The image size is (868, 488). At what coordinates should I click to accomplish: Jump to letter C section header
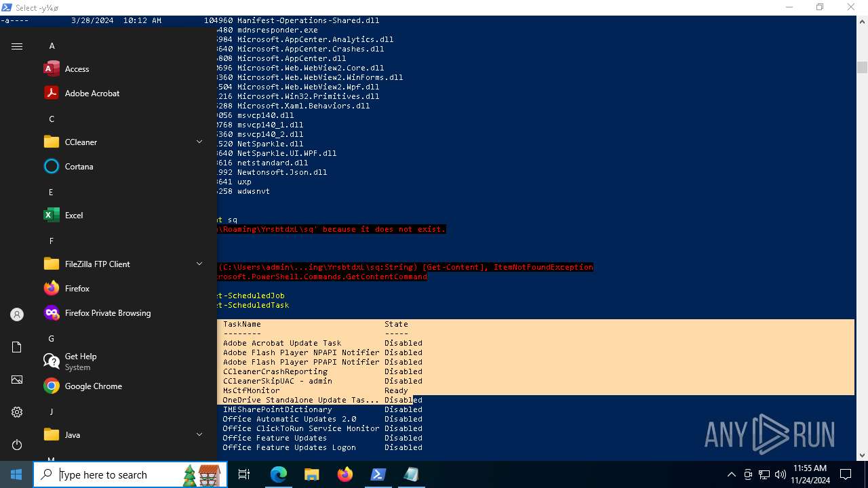52,119
